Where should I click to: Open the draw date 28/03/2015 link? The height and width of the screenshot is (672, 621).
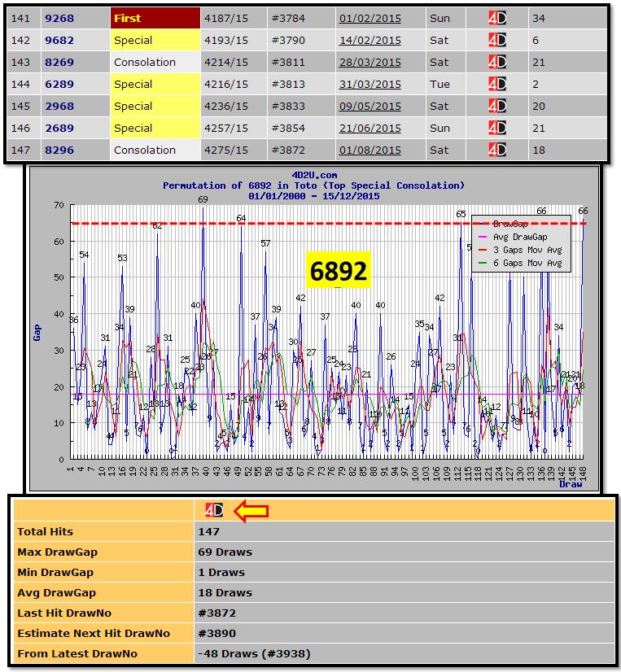[x=370, y=62]
